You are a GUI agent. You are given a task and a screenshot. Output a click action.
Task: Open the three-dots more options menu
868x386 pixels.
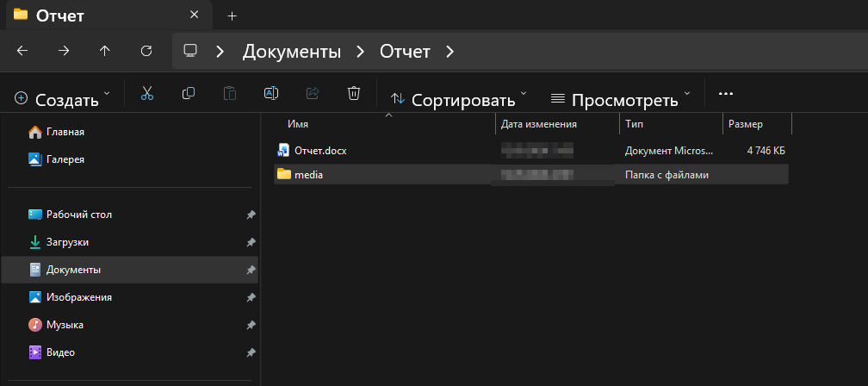point(726,94)
